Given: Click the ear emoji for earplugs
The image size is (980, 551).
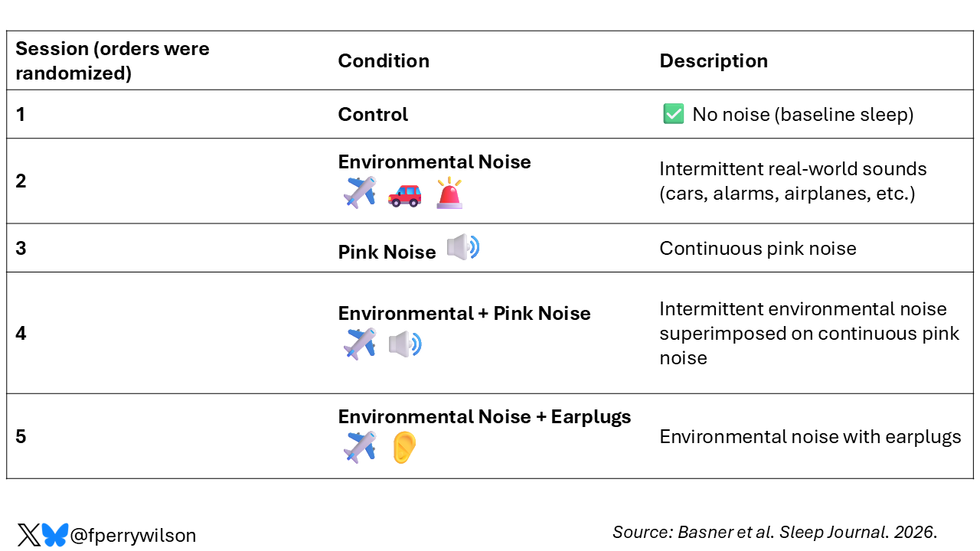Looking at the screenshot, I should click(404, 447).
